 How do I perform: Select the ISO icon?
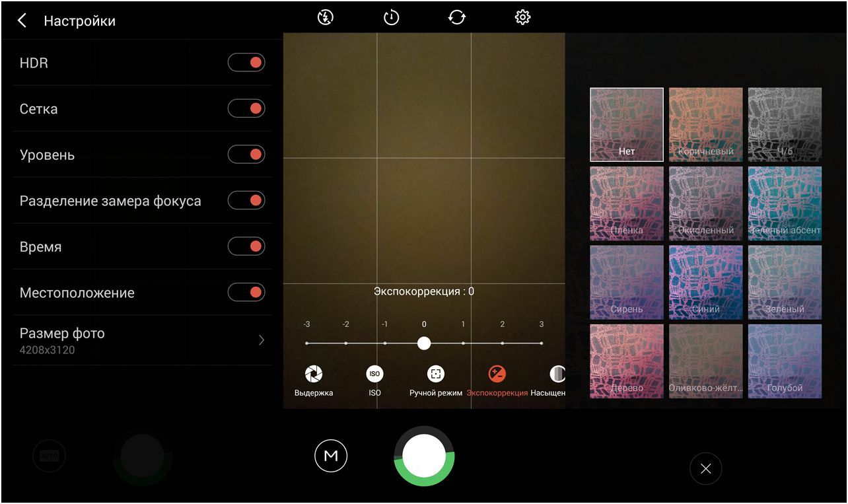pos(374,375)
